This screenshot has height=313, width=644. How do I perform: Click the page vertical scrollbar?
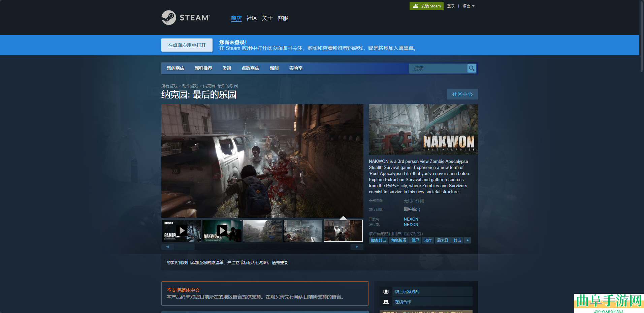(x=642, y=36)
